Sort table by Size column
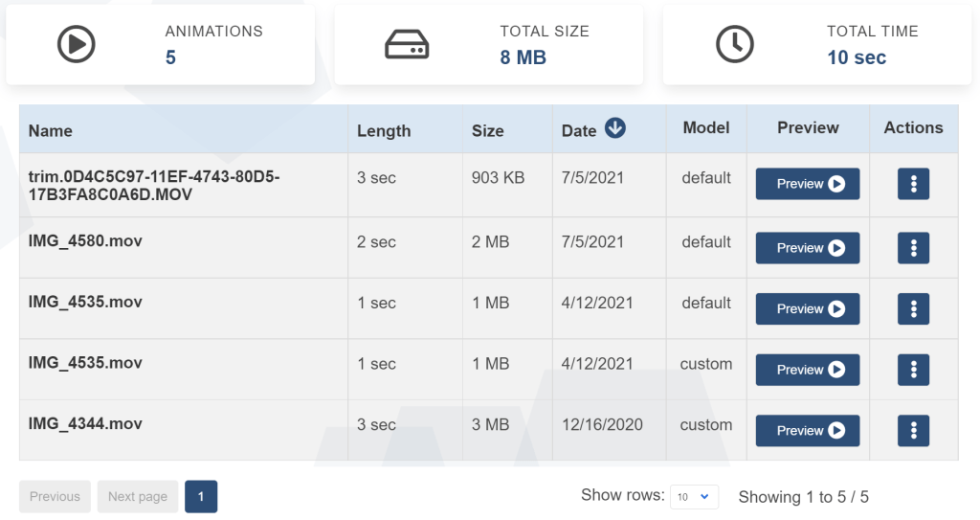Viewport: 980px width, 520px height. coord(487,131)
